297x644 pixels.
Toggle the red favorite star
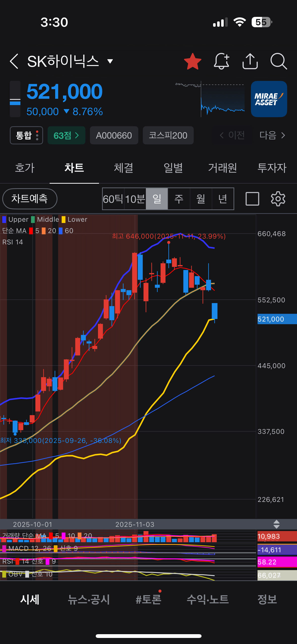pos(193,61)
